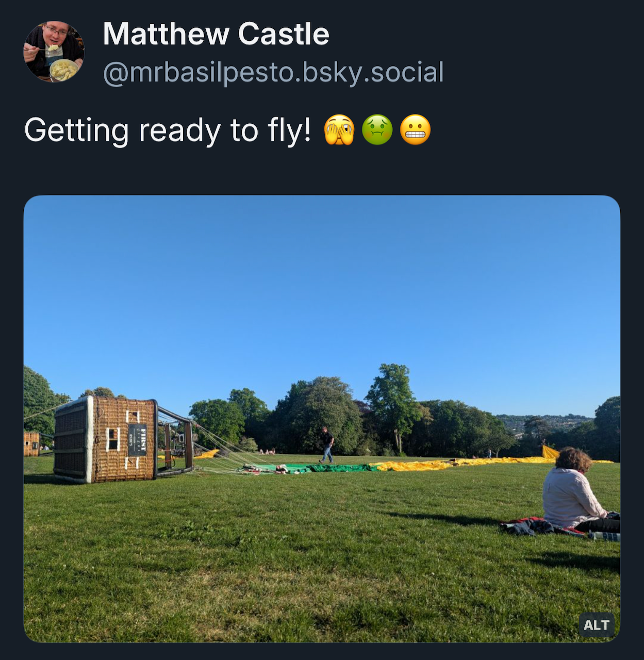
Task: Click the small second basket at far left
Action: [31, 444]
